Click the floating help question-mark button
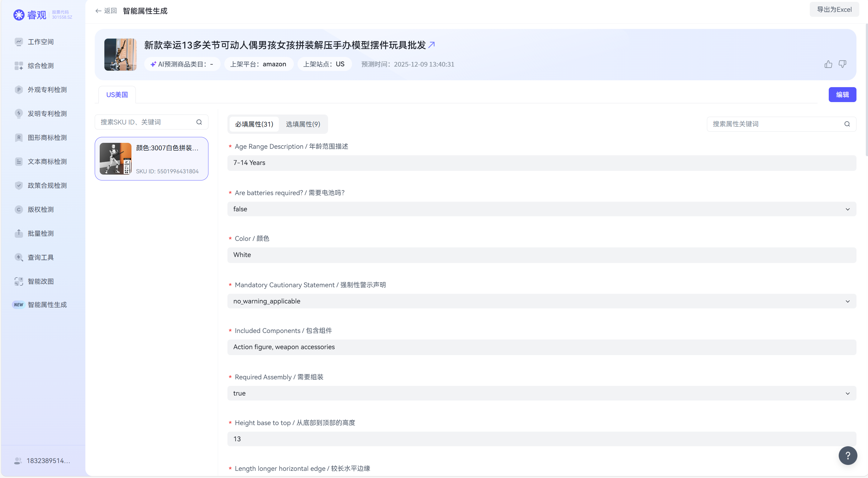Screen dimensions: 868x478 [848, 456]
